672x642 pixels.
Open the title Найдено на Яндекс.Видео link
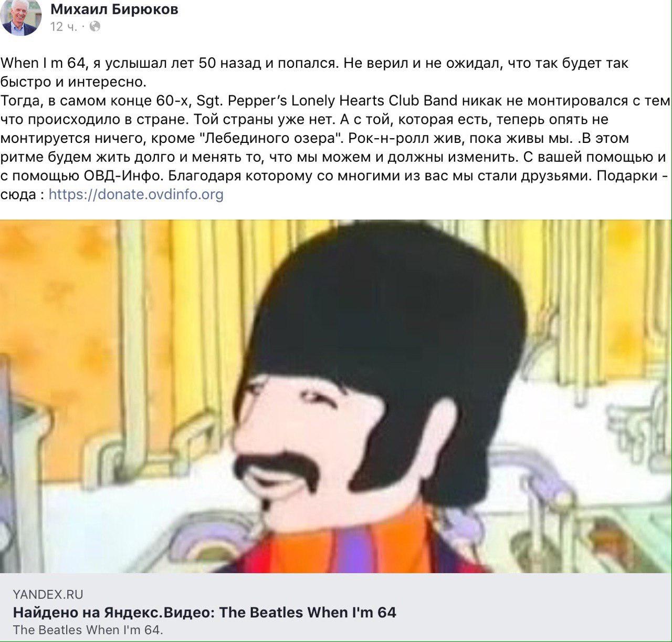(x=204, y=613)
